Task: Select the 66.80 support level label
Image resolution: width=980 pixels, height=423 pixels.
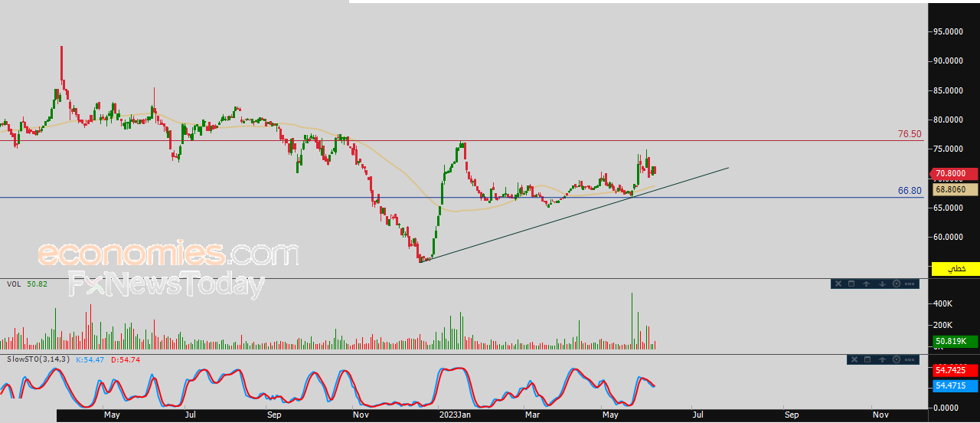Action: (910, 191)
